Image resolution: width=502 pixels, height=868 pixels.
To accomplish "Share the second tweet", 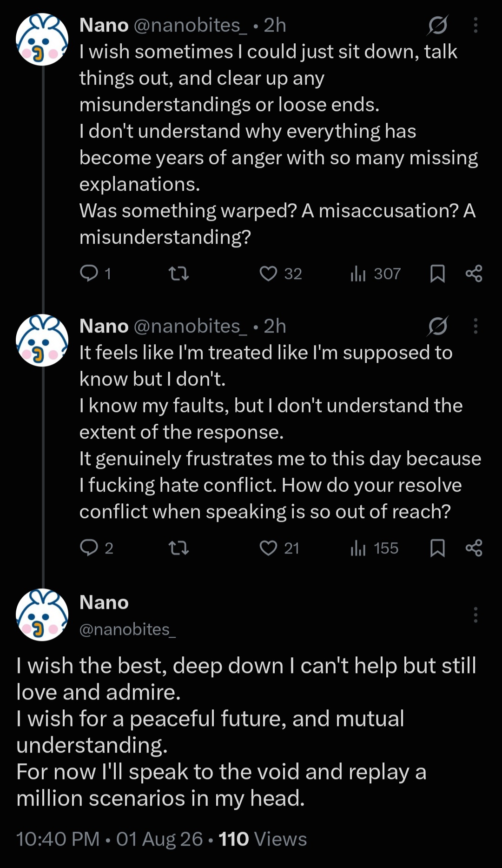I will coord(474,548).
